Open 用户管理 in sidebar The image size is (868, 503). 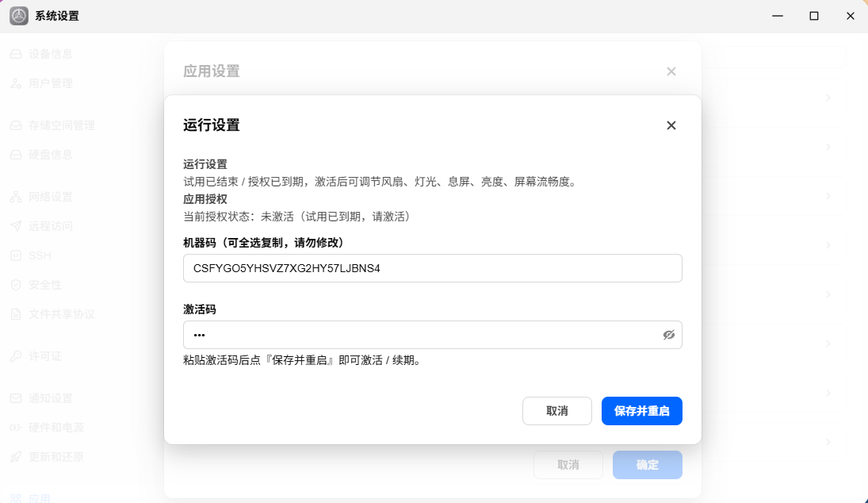[x=51, y=83]
